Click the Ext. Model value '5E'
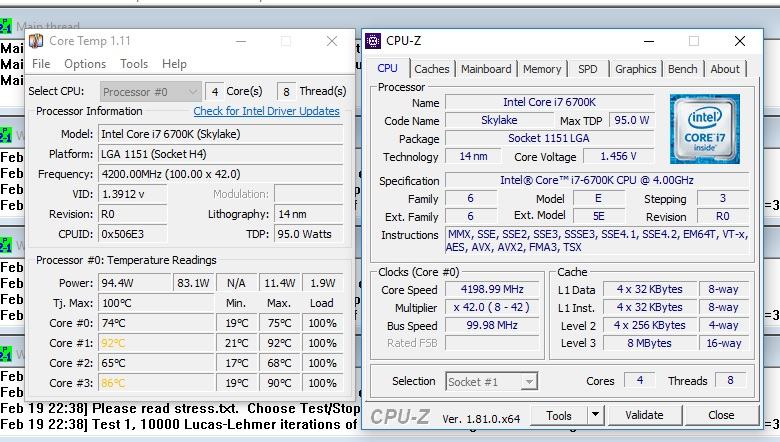The width and height of the screenshot is (780, 442). point(598,216)
